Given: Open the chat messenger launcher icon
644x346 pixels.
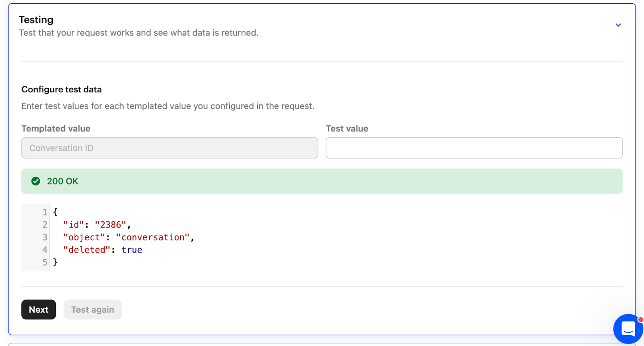Looking at the screenshot, I should tap(628, 329).
